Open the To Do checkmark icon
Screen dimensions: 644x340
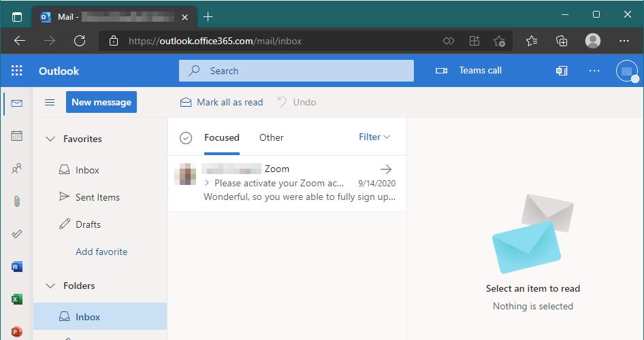coord(17,234)
